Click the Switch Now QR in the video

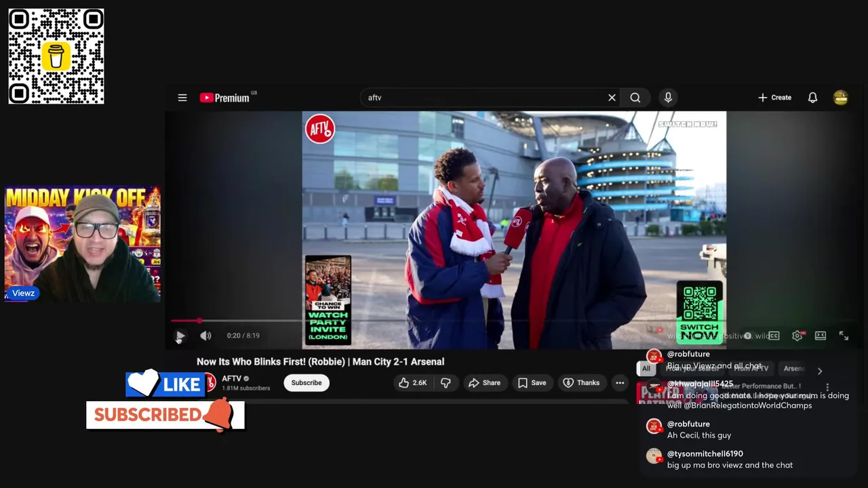[x=700, y=312]
